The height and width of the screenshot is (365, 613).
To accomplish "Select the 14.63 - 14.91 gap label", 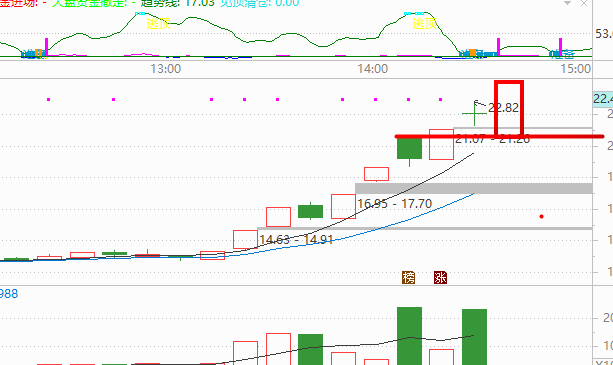I will click(x=296, y=239).
